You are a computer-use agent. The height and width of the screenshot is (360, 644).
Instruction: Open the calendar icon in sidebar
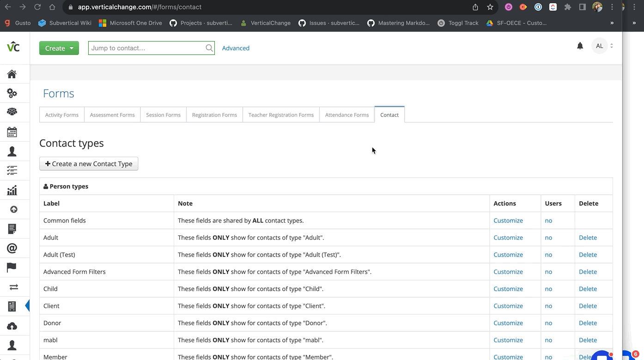pyautogui.click(x=12, y=132)
